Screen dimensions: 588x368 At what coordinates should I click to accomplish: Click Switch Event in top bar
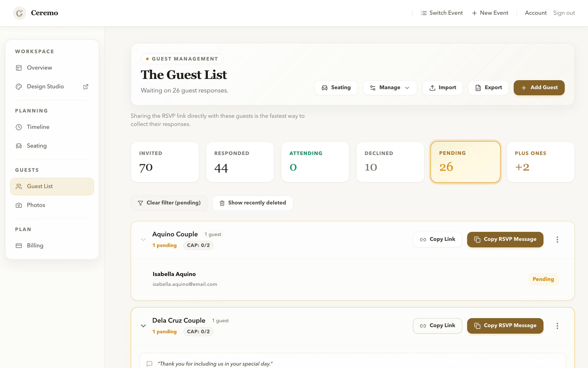442,13
